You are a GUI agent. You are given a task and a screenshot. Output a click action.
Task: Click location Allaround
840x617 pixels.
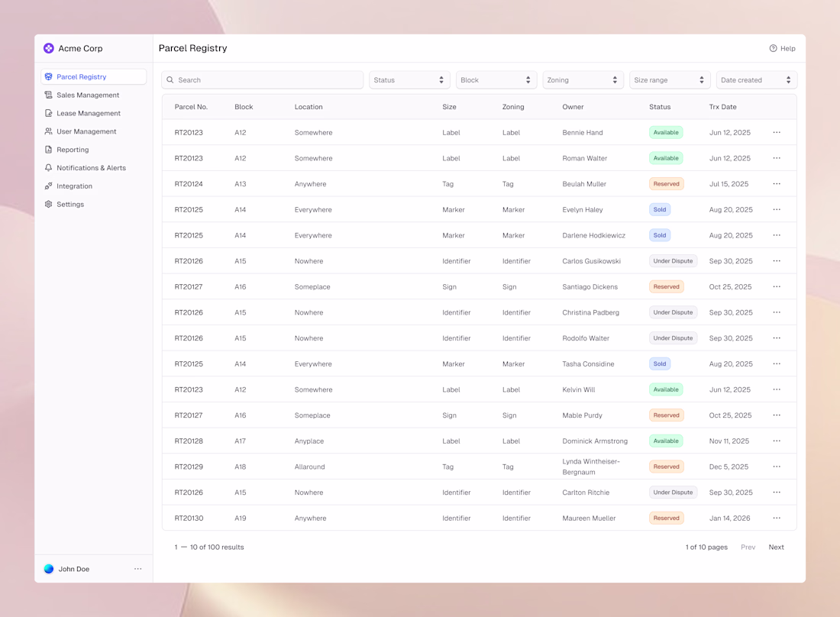coord(309,467)
